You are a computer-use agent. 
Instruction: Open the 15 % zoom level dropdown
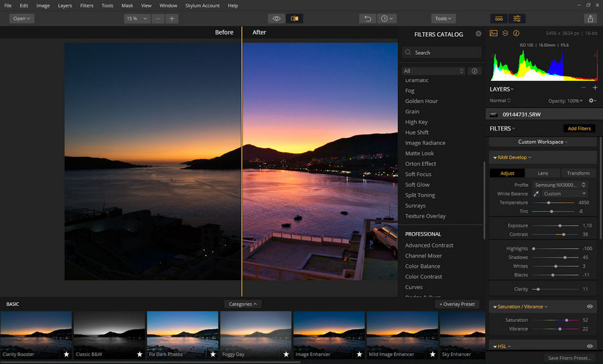click(x=137, y=19)
